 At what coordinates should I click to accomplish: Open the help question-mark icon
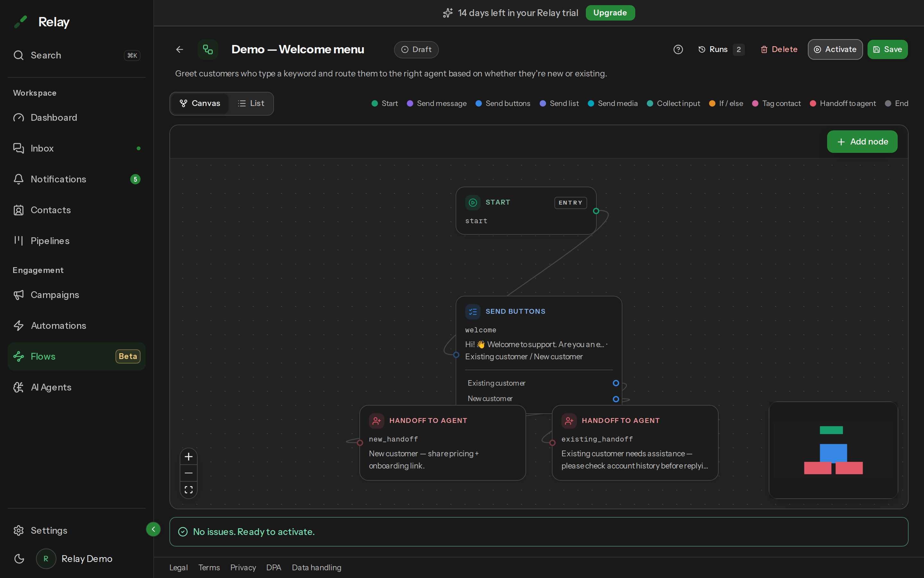[678, 49]
